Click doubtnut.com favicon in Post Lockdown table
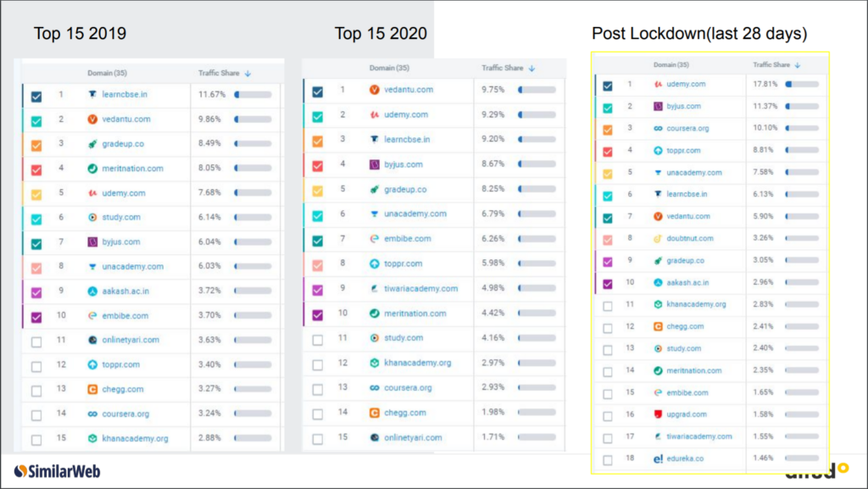This screenshot has height=489, width=868. click(658, 238)
